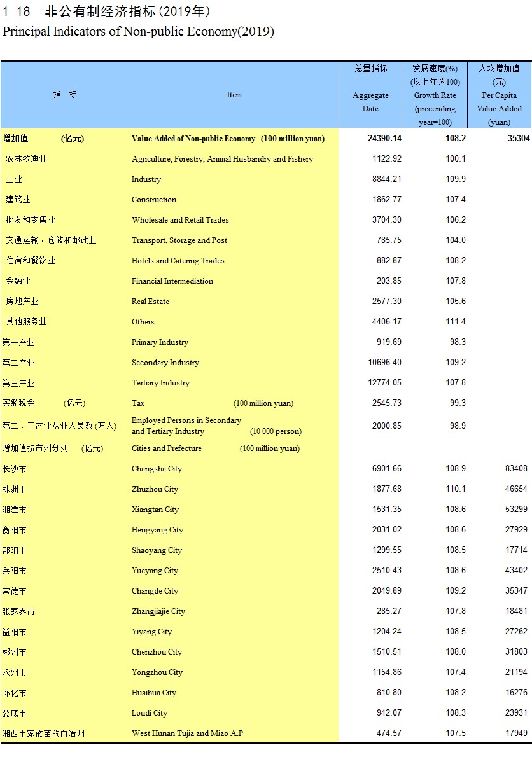This screenshot has height=764, width=532.
Task: Select Chenzhou per capita 31803
Action: pos(516,652)
